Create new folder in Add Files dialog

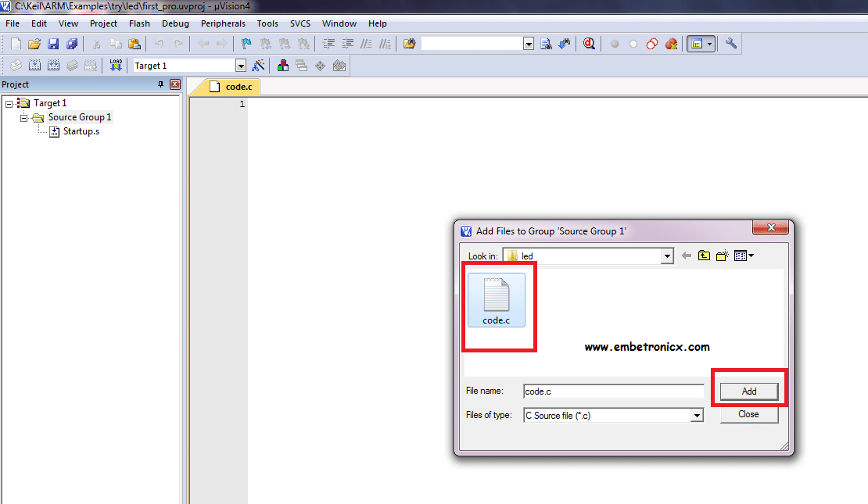tap(723, 256)
